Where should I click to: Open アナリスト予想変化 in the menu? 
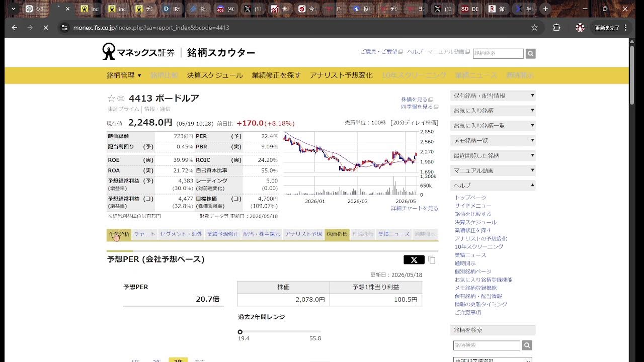click(x=341, y=75)
